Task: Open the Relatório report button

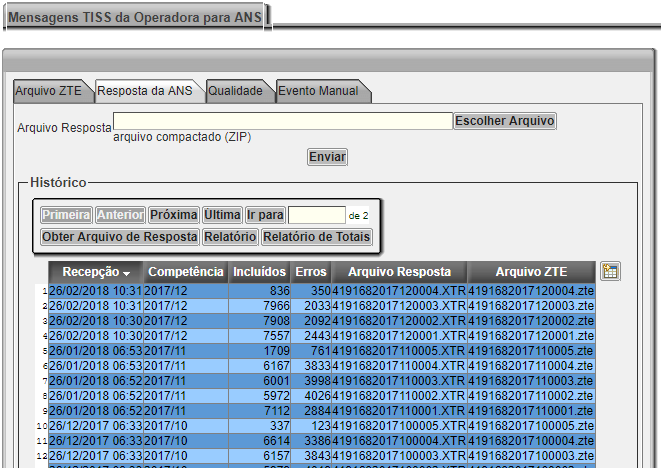Action: click(x=230, y=237)
